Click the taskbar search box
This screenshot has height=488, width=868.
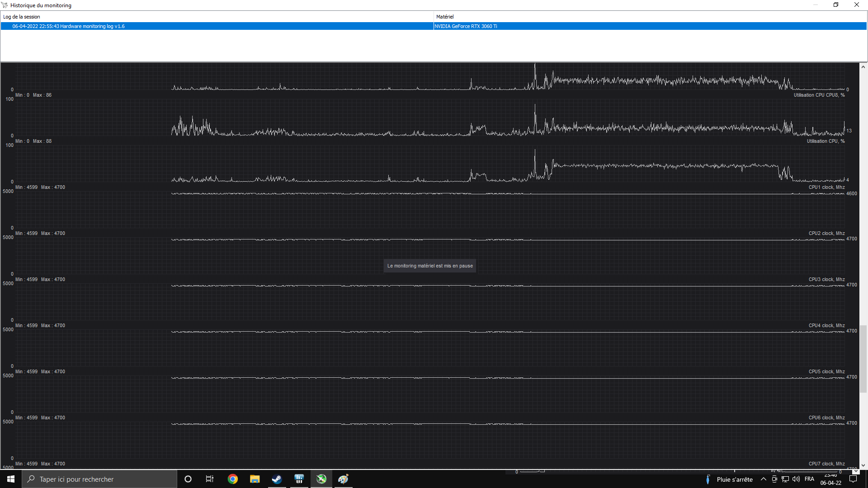99,479
